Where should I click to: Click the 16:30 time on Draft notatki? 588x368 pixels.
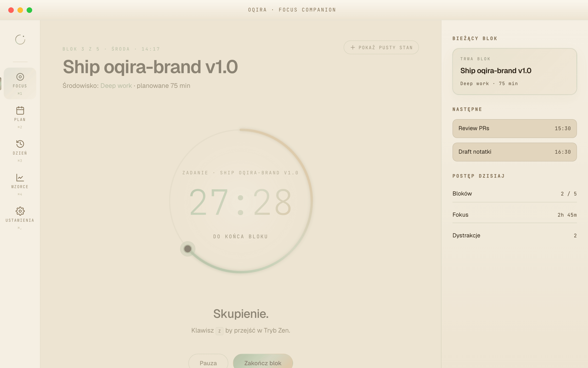(563, 152)
